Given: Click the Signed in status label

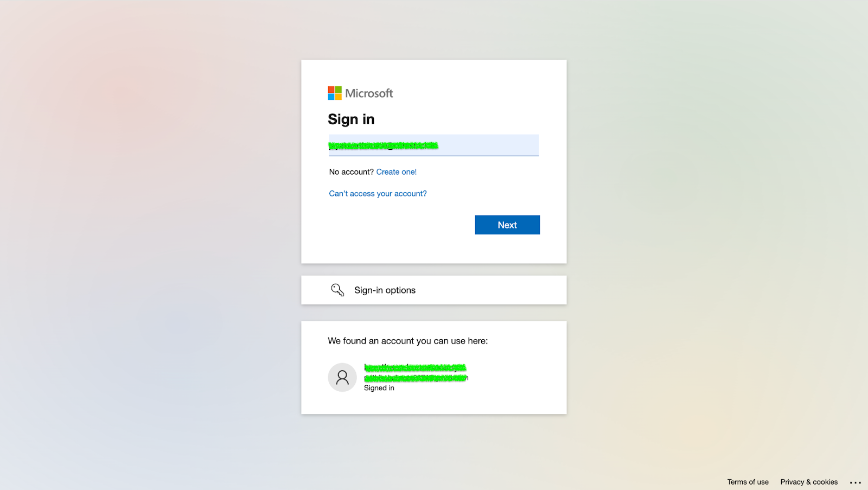Looking at the screenshot, I should tap(379, 388).
